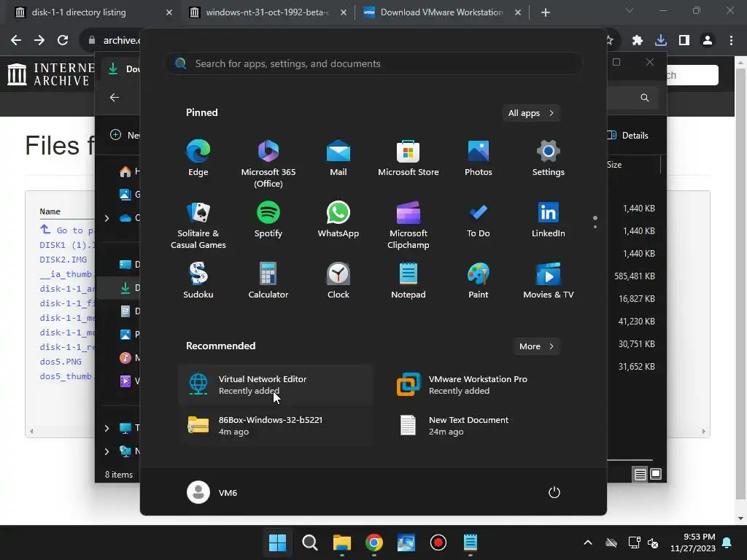Focus the Start menu search box
The image size is (747, 560).
tap(373, 63)
